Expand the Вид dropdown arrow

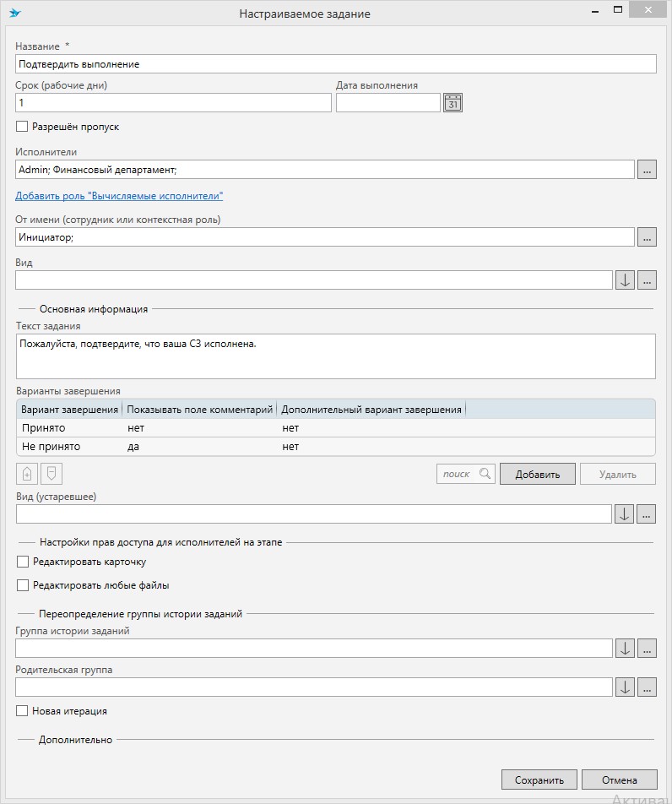tap(624, 280)
